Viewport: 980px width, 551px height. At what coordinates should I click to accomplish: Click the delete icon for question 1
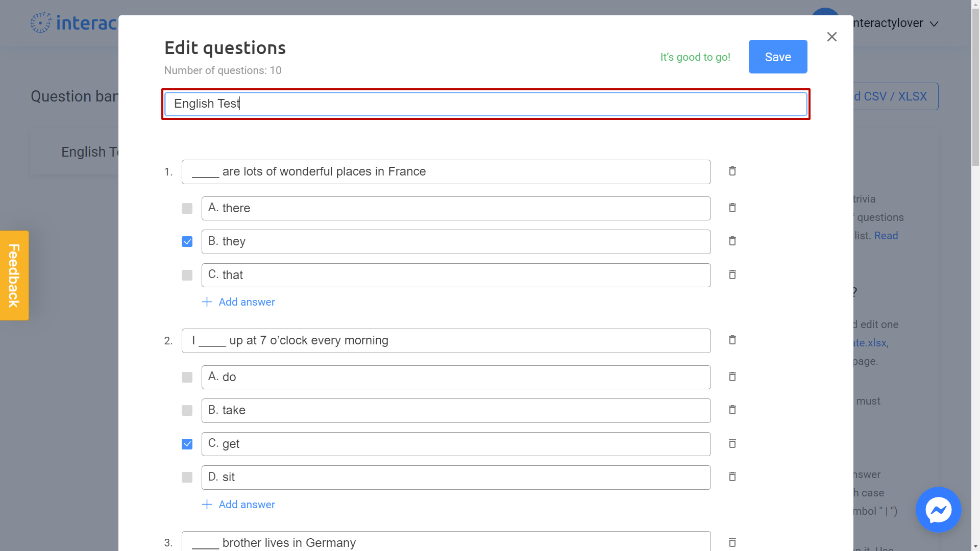coord(732,171)
